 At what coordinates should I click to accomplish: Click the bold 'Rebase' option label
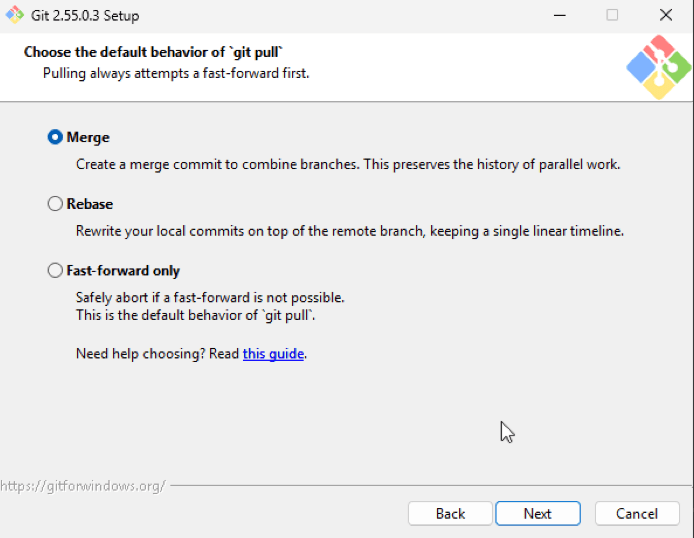click(90, 204)
